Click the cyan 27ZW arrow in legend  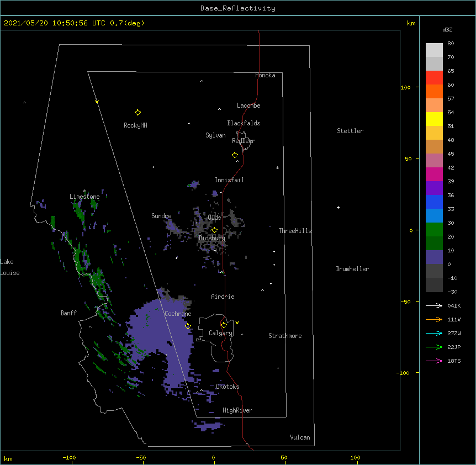tap(434, 333)
